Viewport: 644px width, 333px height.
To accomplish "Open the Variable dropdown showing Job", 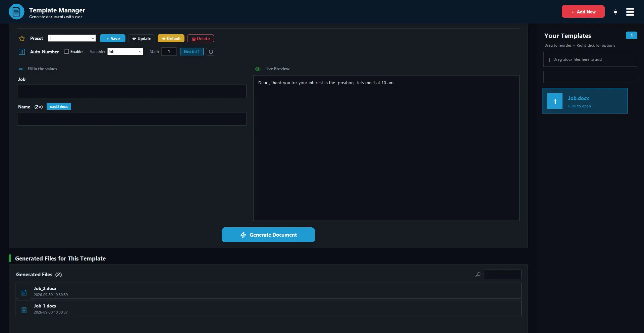I will click(125, 52).
